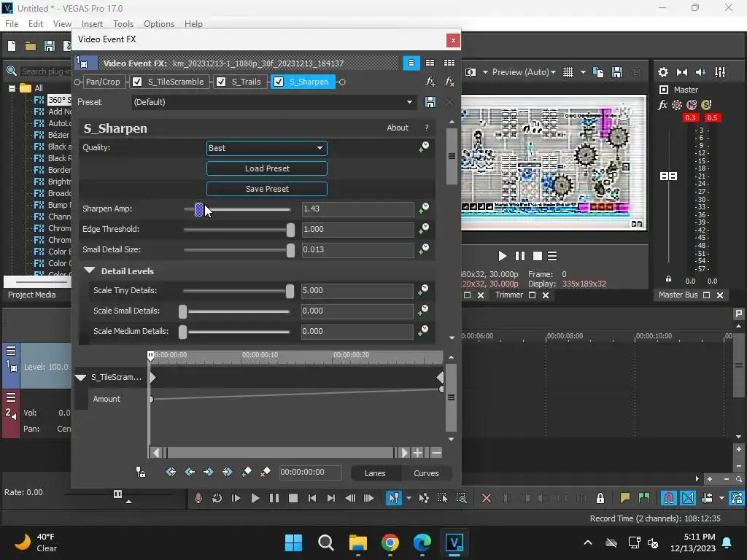The image size is (747, 560).
Task: Save the FX preset with disk icon
Action: point(430,102)
